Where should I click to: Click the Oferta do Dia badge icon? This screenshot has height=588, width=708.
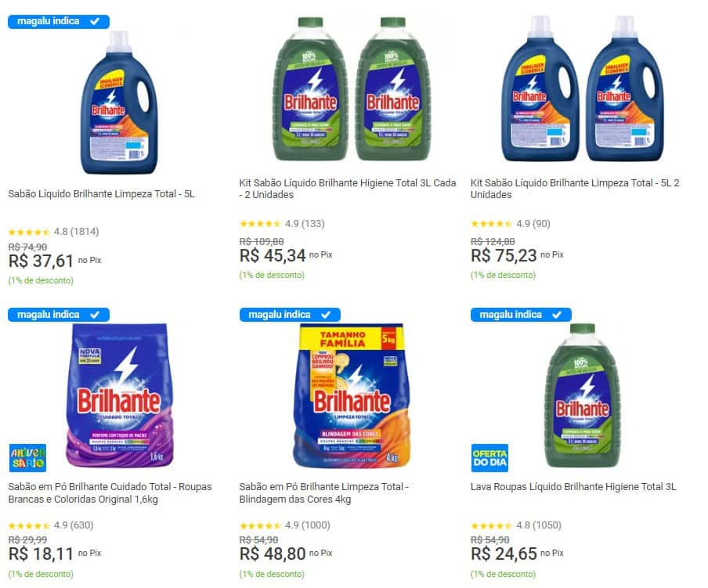pos(490,457)
